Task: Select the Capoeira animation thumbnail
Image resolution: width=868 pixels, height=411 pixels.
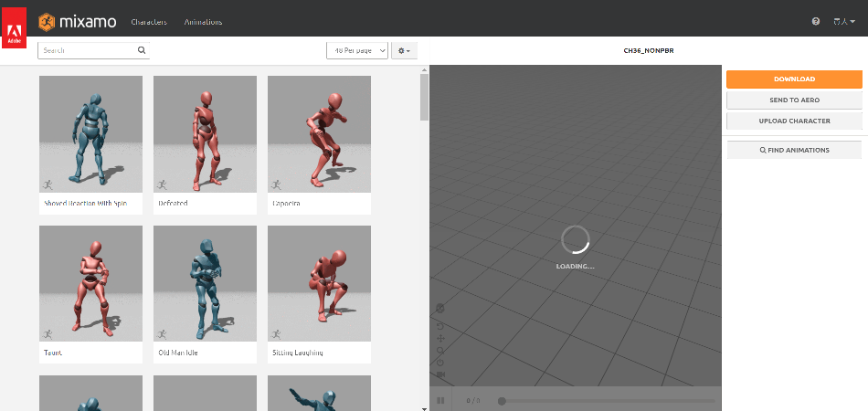Action: [319, 134]
